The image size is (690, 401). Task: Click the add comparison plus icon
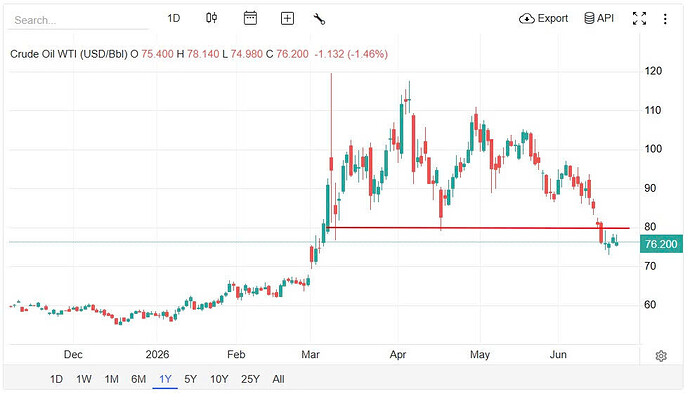click(287, 18)
